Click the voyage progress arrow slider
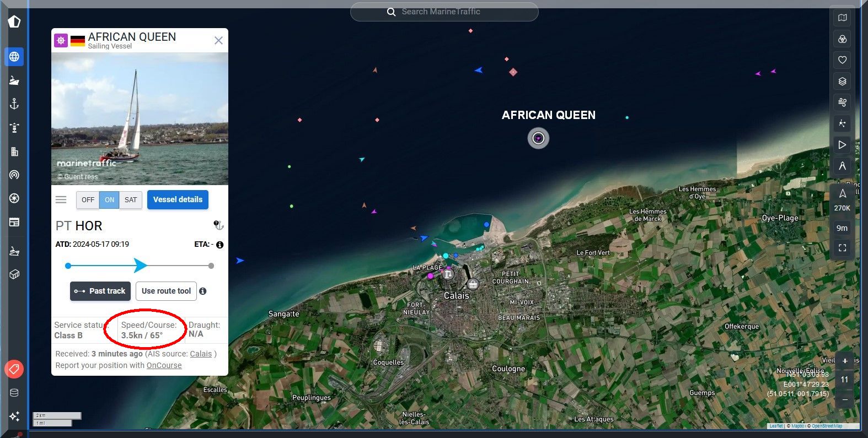Viewport: 868px width, 438px height. [x=141, y=266]
